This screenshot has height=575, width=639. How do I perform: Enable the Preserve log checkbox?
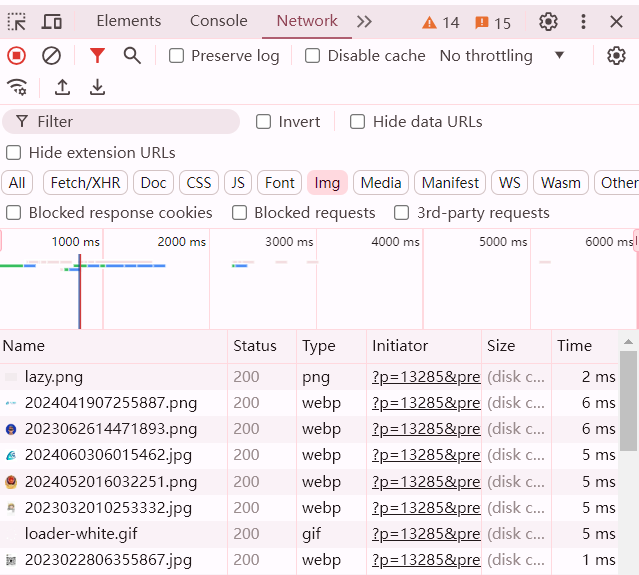[x=177, y=56]
